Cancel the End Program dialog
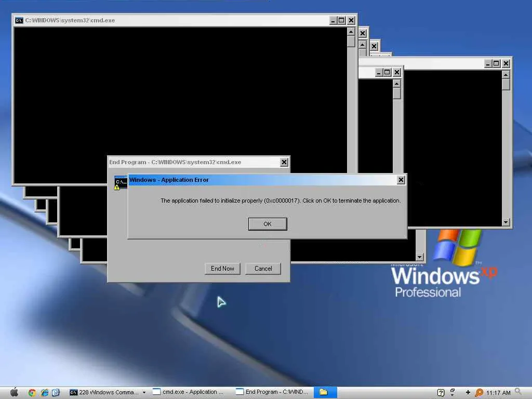532x399 pixels. pyautogui.click(x=263, y=269)
